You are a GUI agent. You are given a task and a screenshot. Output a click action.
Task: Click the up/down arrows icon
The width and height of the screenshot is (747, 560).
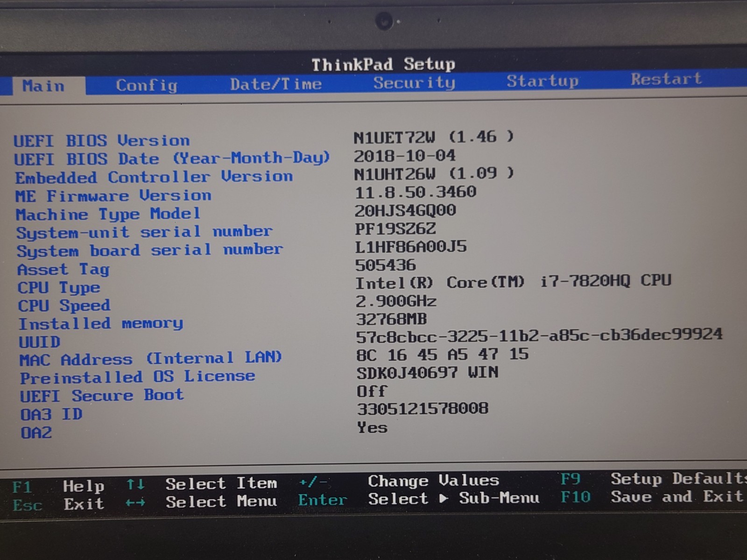click(135, 484)
